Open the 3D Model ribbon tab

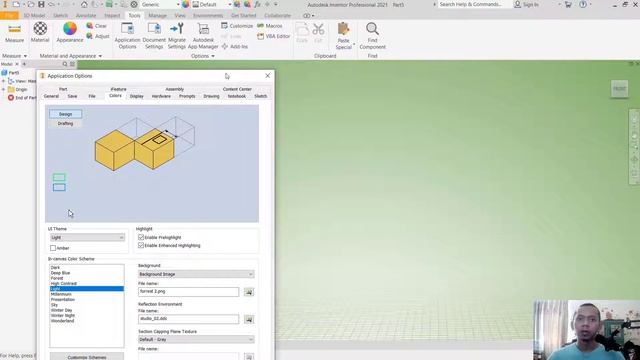pyautogui.click(x=34, y=16)
